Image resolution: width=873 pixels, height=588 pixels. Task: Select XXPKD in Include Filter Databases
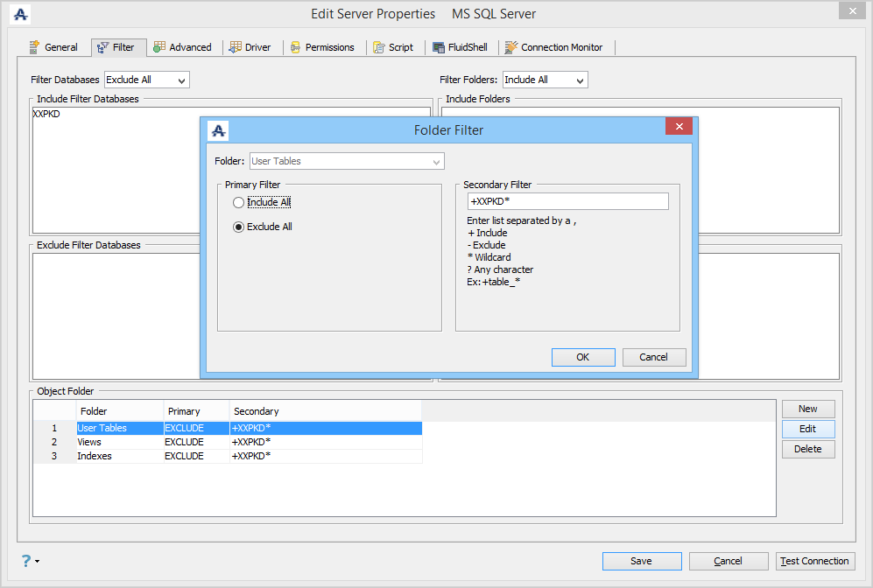[46, 114]
